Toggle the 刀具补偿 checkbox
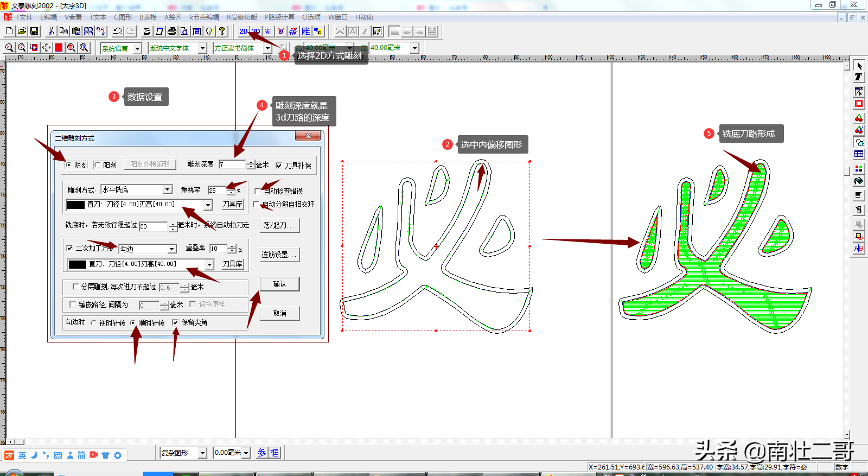The image size is (868, 476). [279, 166]
